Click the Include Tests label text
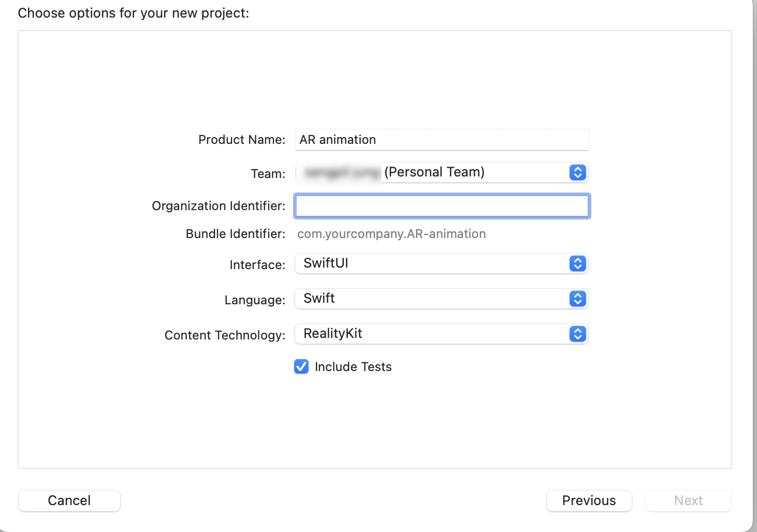Image resolution: width=757 pixels, height=532 pixels. pyautogui.click(x=353, y=367)
